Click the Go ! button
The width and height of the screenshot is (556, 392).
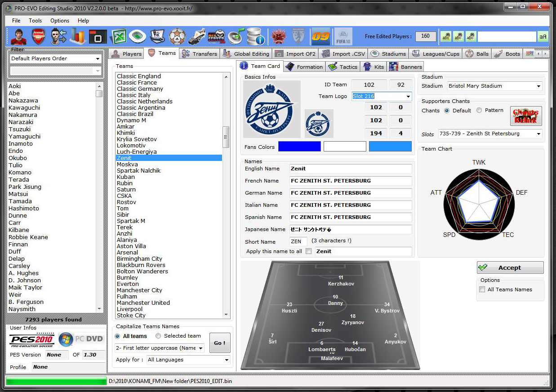(220, 343)
